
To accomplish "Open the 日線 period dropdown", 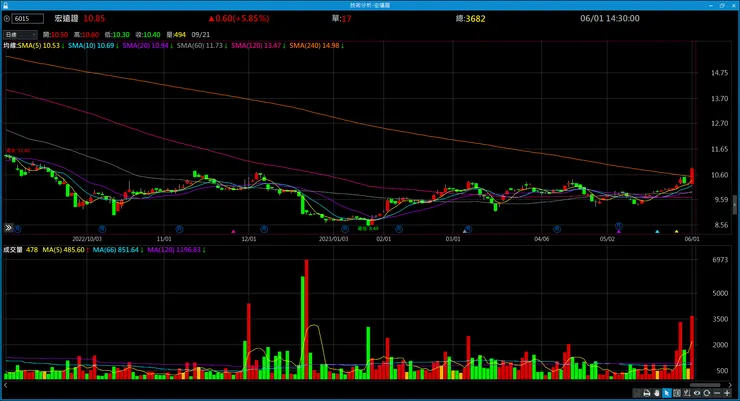I will tap(20, 34).
